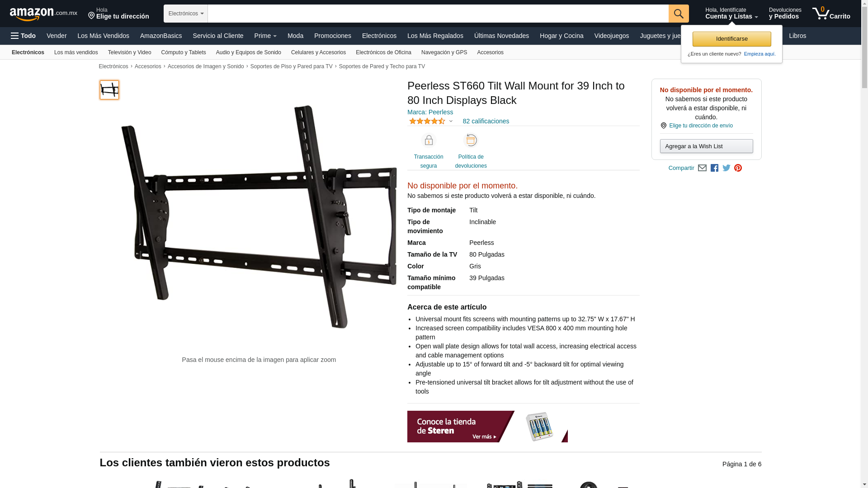This screenshot has width=868, height=488.
Task: Open the 82 calificaciones link
Action: click(486, 121)
